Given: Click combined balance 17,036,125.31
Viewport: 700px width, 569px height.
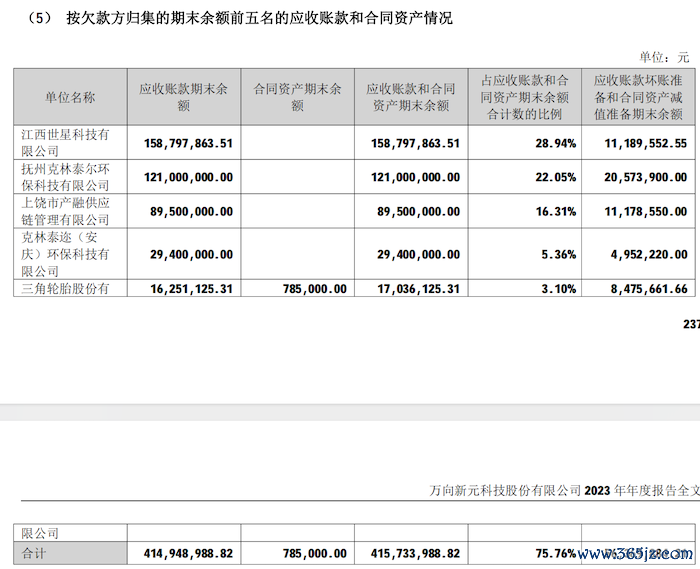Looking at the screenshot, I should [418, 289].
